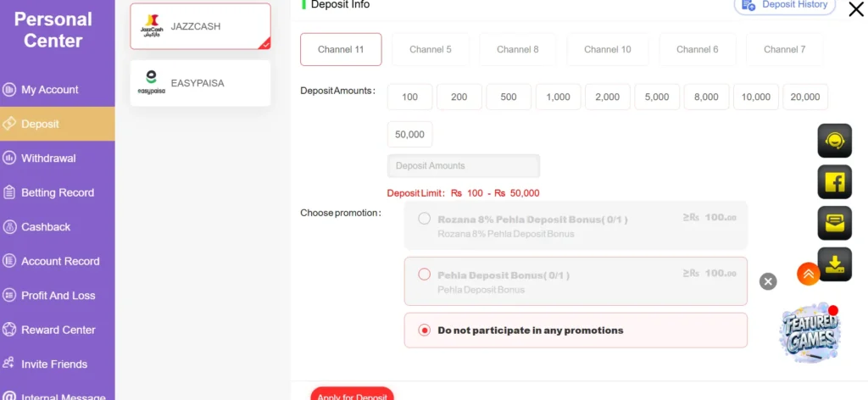Switch to Channel 10

[607, 49]
